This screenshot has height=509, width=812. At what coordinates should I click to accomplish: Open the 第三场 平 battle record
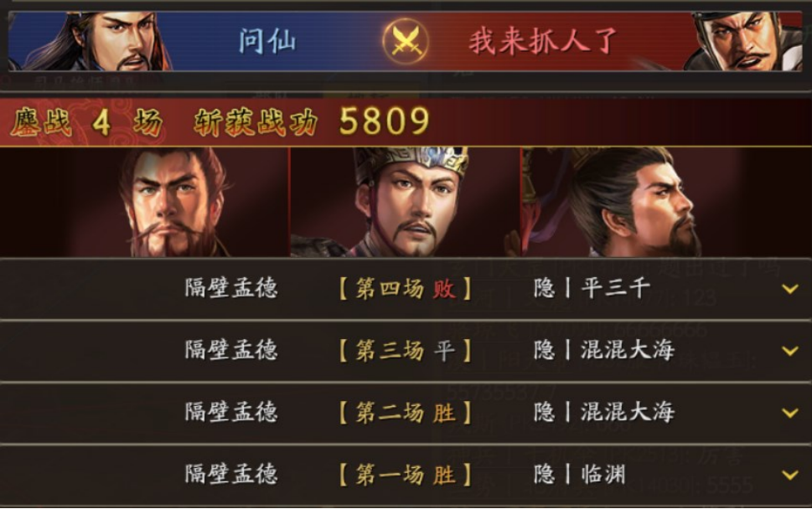(406, 351)
